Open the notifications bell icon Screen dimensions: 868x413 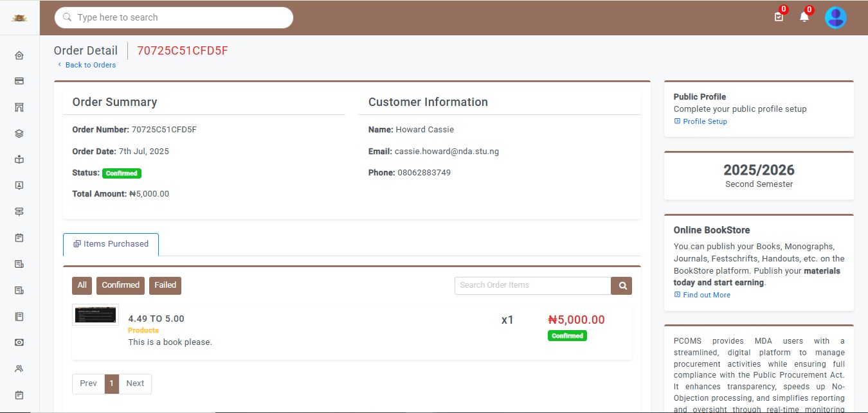(x=804, y=17)
